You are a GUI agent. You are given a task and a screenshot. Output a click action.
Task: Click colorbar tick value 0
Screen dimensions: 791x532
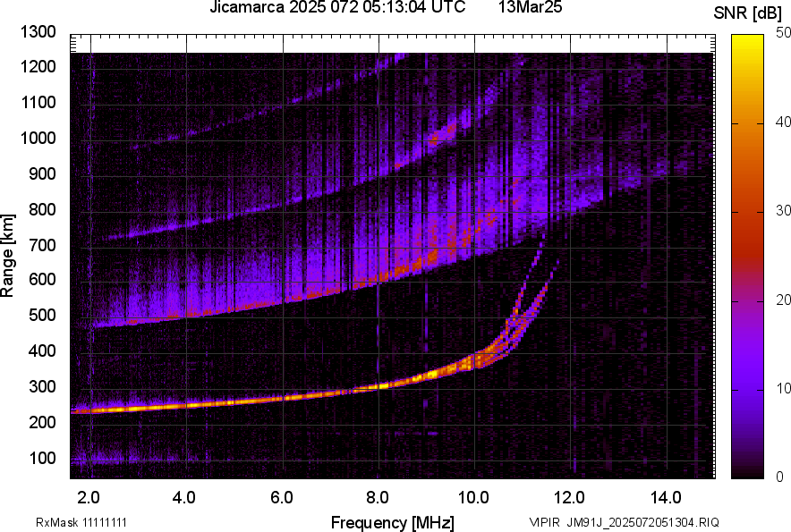[780, 477]
